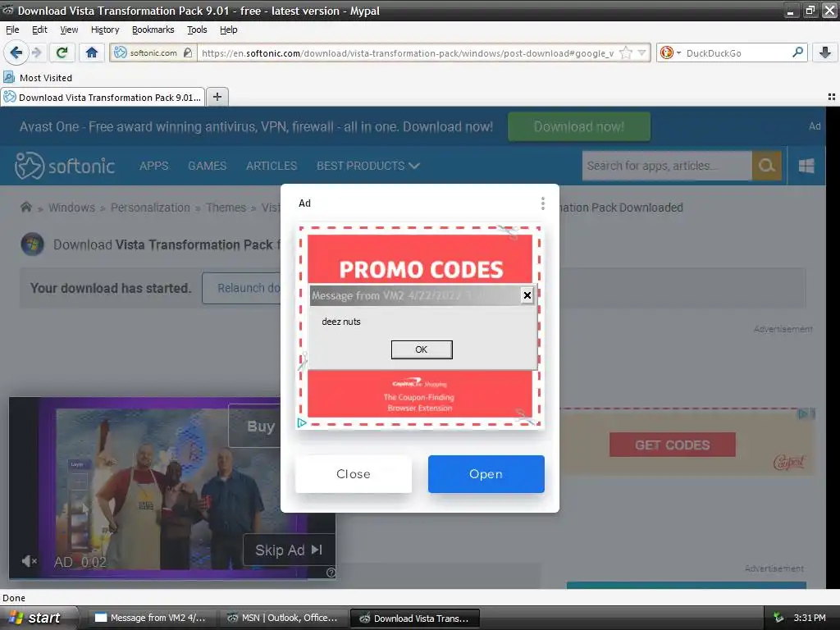The width and height of the screenshot is (840, 630).
Task: Switch to Download Vista Trans taskbar window
Action: tap(414, 619)
